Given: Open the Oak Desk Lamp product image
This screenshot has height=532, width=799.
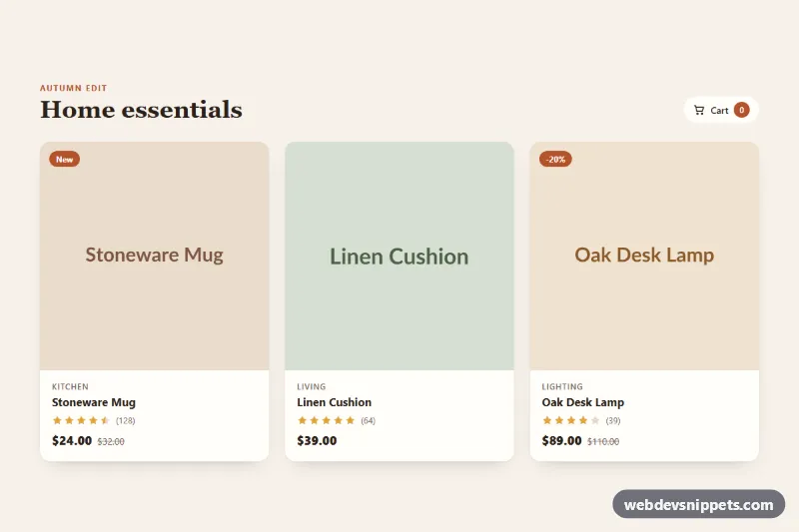Looking at the screenshot, I should point(644,257).
